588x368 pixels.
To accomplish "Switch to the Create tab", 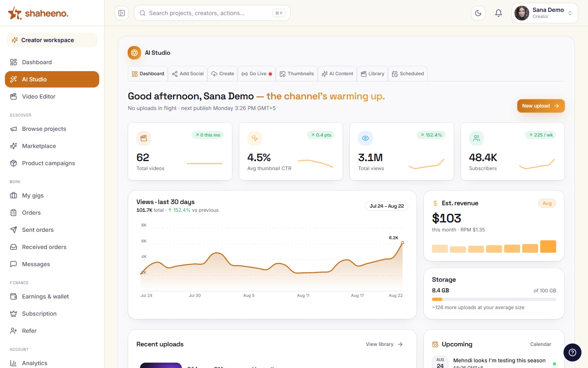I will (223, 74).
